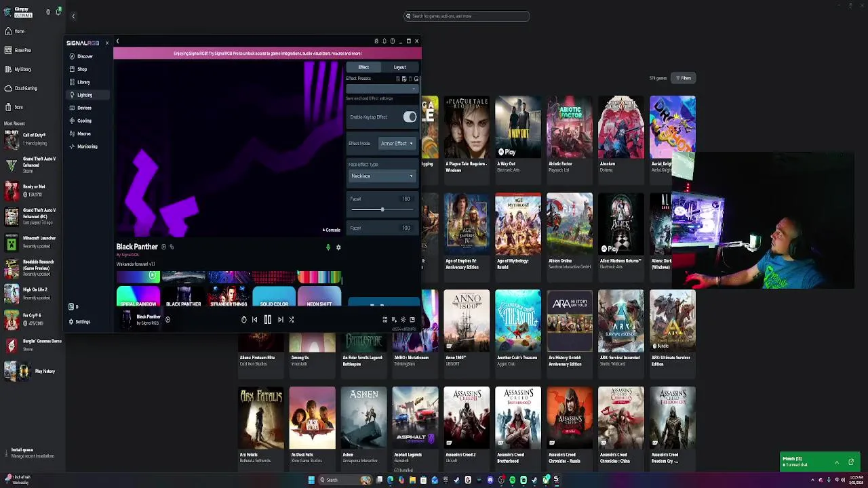Image resolution: width=868 pixels, height=488 pixels.
Task: Toggle Enable Keytap Effect switch
Action: (410, 117)
